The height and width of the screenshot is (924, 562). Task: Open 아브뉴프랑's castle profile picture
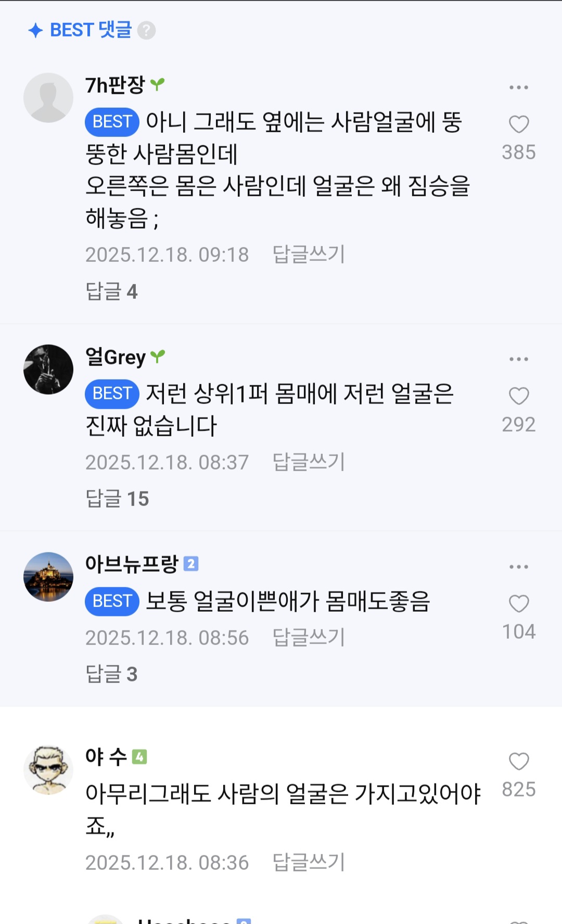(x=48, y=577)
